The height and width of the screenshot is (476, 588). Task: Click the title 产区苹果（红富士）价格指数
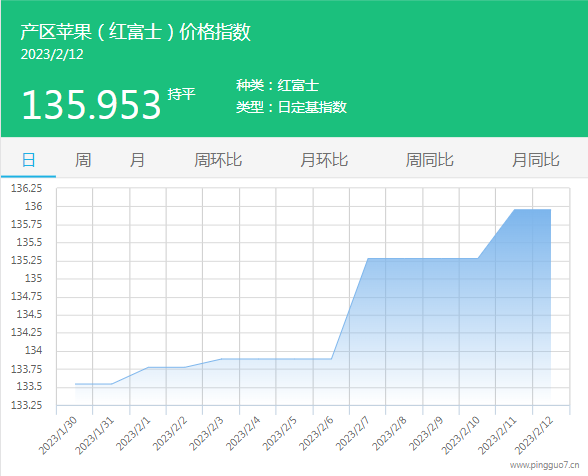click(x=135, y=32)
